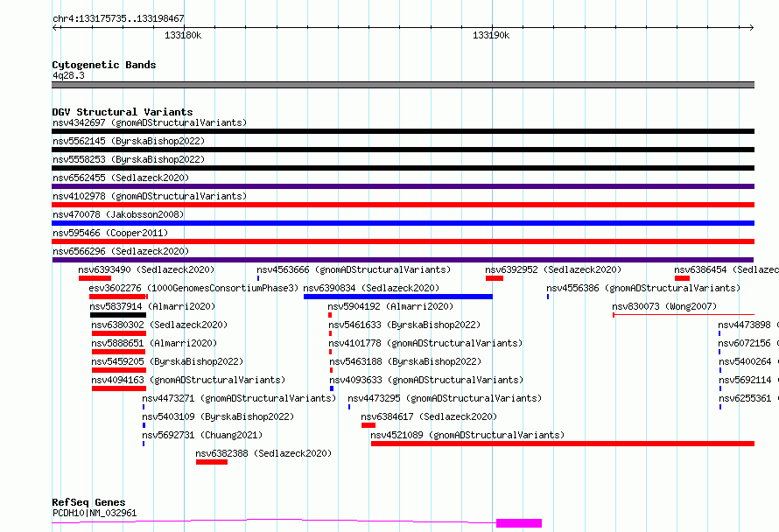
Task: Select black bar under nsv5837914
Action: coord(118,315)
